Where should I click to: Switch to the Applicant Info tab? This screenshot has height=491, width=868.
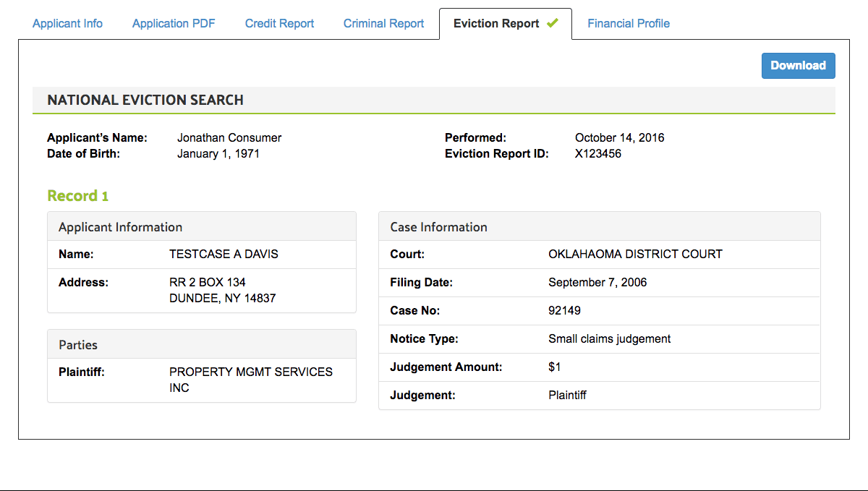click(67, 23)
